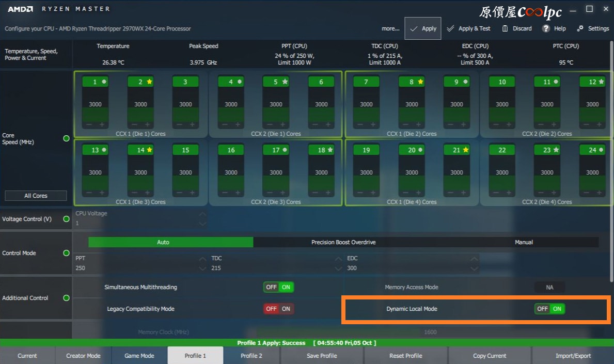Image resolution: width=614 pixels, height=364 pixels.
Task: Click the Apply checkmark icon
Action: (x=414, y=28)
